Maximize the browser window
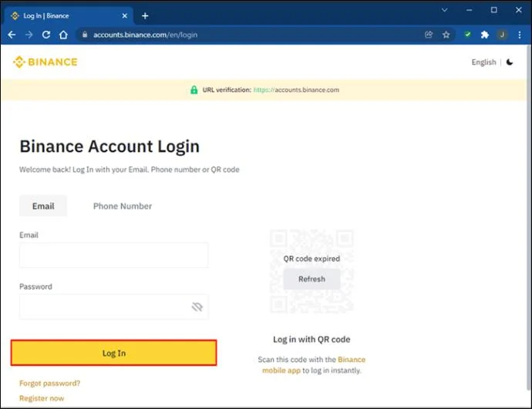 point(494,10)
